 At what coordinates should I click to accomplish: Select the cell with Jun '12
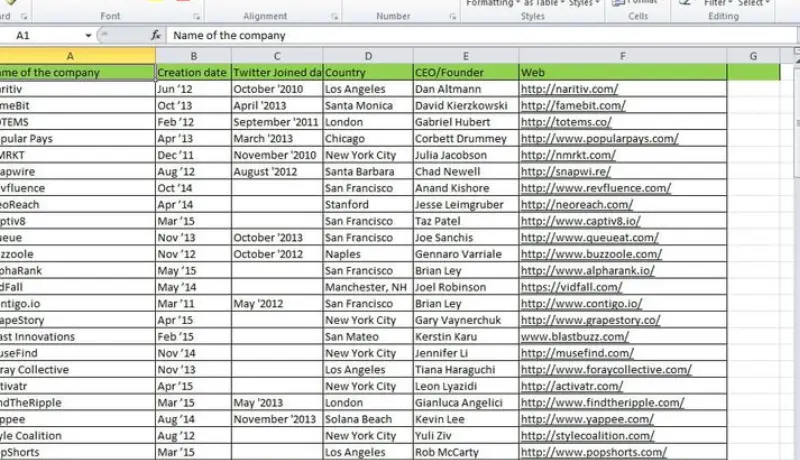[193, 89]
